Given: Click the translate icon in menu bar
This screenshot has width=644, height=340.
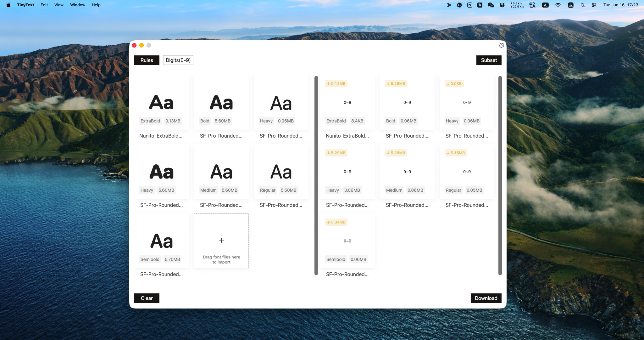Looking at the screenshot, I should [532, 5].
